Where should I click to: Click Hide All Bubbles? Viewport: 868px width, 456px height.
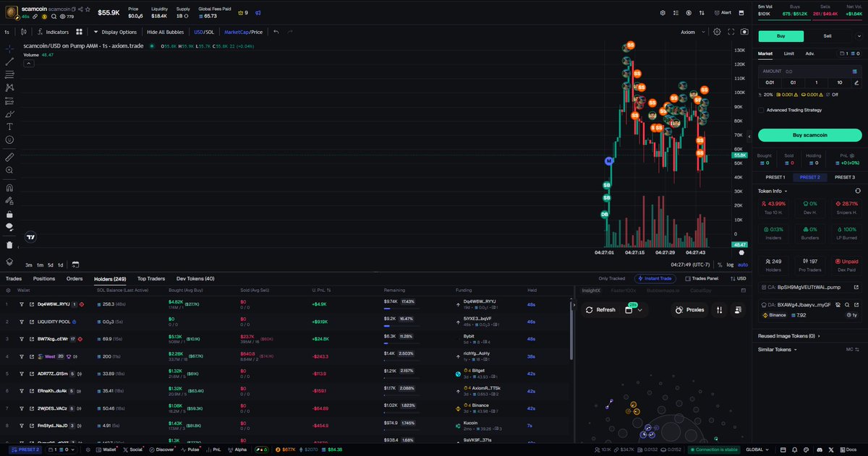pyautogui.click(x=165, y=32)
